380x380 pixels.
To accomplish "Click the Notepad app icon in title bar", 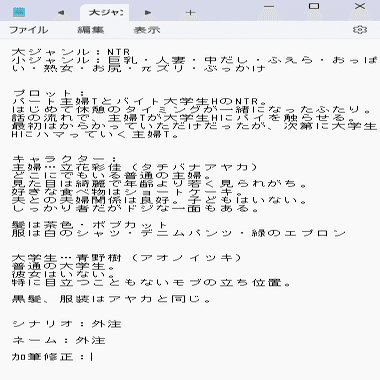I will 19,12.
